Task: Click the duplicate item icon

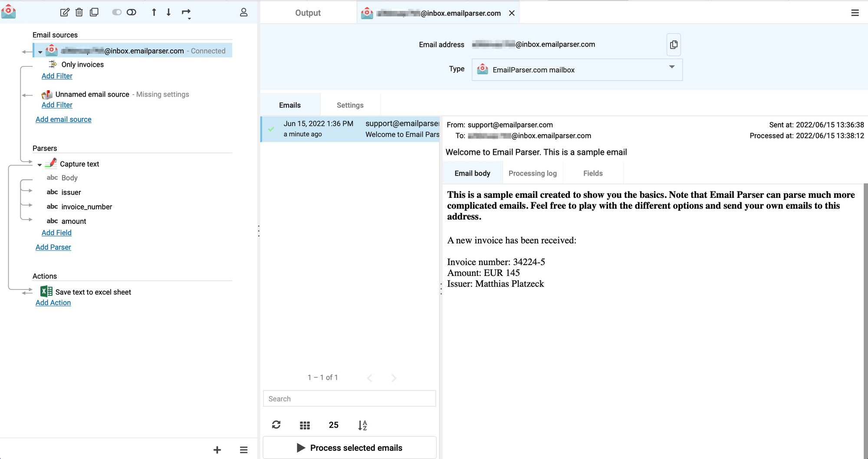Action: click(x=94, y=12)
